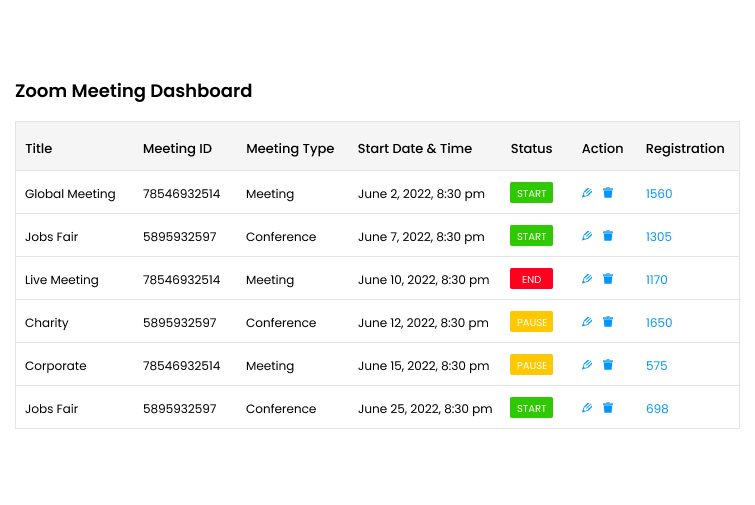The height and width of the screenshot is (505, 755).
Task: Click Meeting ID 5895932597 in June 7 row
Action: 180,236
